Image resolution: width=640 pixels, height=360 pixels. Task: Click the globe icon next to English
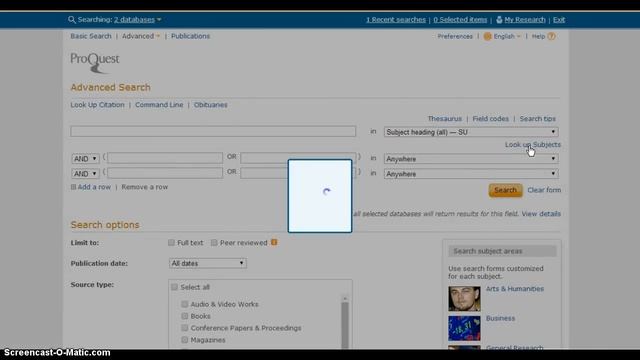(487, 36)
